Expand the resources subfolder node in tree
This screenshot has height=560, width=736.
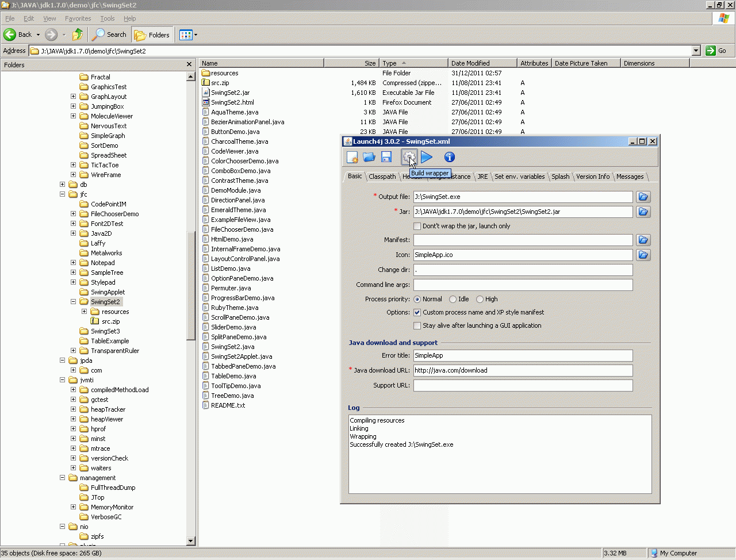84,312
